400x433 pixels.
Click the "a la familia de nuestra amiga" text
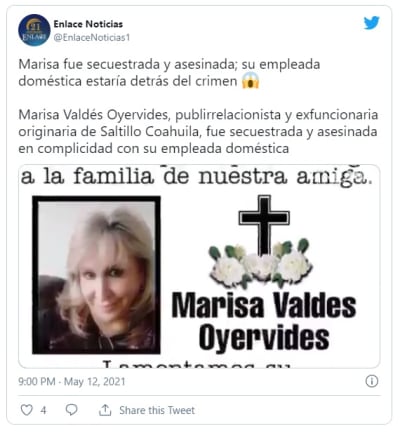(x=196, y=176)
